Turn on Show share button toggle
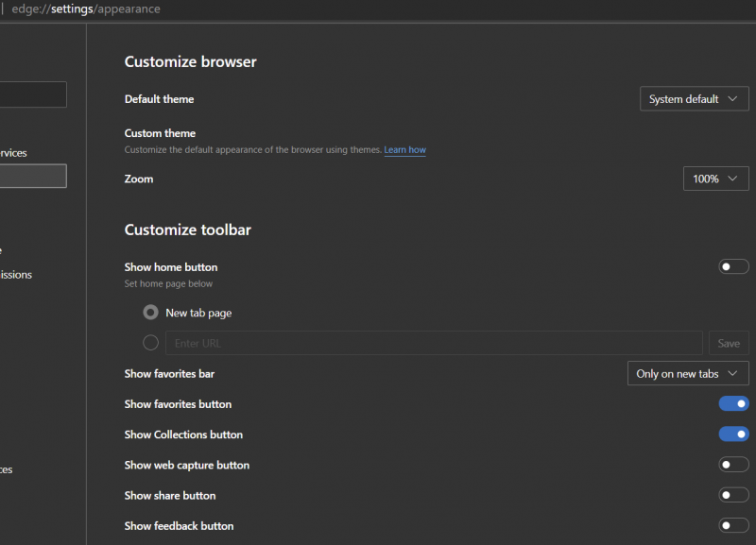The image size is (756, 545). coord(733,495)
